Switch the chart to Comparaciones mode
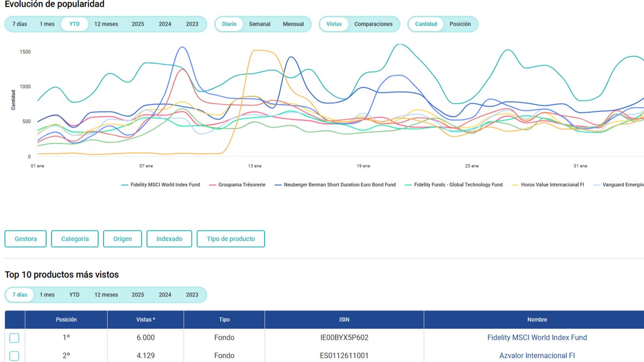The height and width of the screenshot is (362, 644). click(374, 24)
